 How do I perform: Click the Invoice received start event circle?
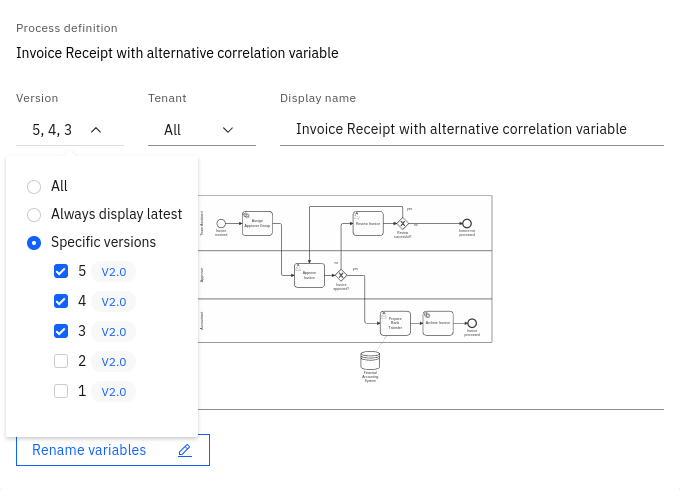click(x=221, y=222)
